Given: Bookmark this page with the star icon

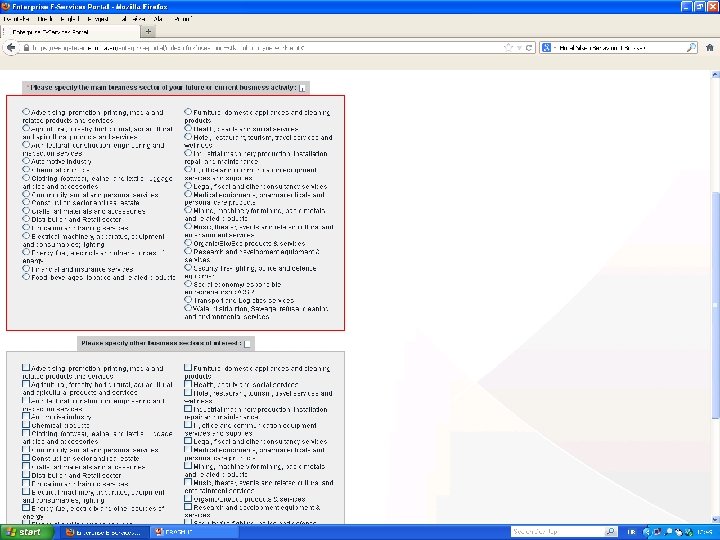Looking at the screenshot, I should [x=508, y=47].
